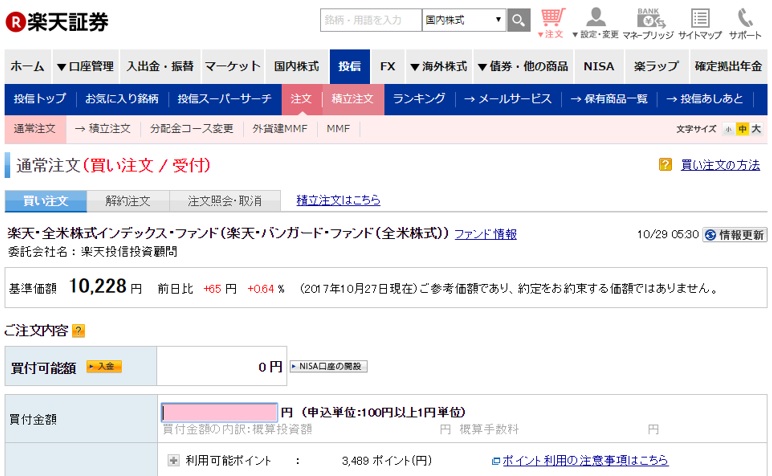Select 積立注文 in the pink bar
772x476 pixels.
click(103, 129)
